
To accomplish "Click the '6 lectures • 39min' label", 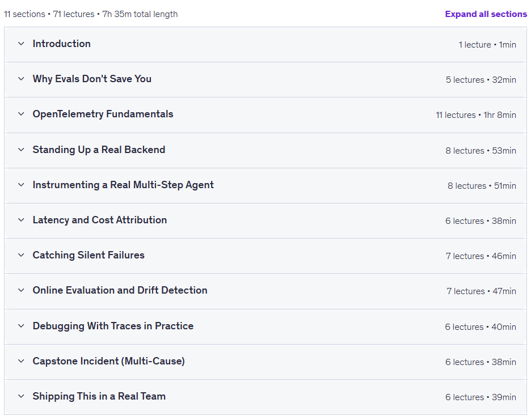I will [x=481, y=397].
